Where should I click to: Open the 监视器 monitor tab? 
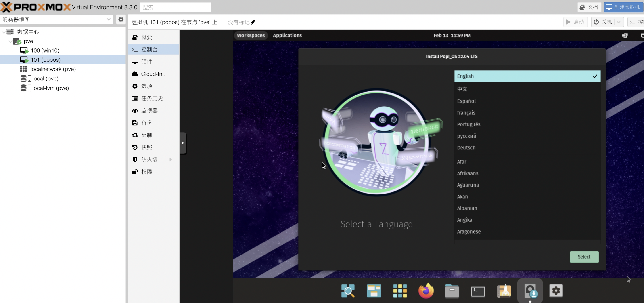[153, 111]
